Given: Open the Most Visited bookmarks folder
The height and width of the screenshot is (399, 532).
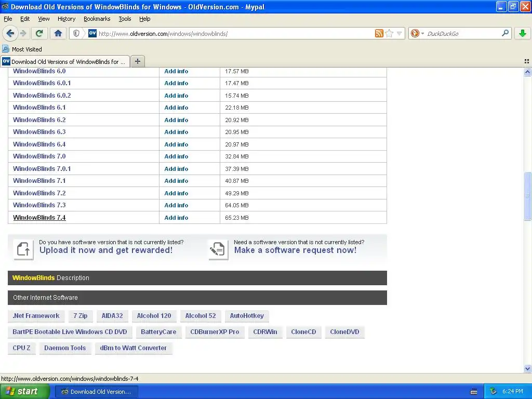Looking at the screenshot, I should tap(22, 49).
